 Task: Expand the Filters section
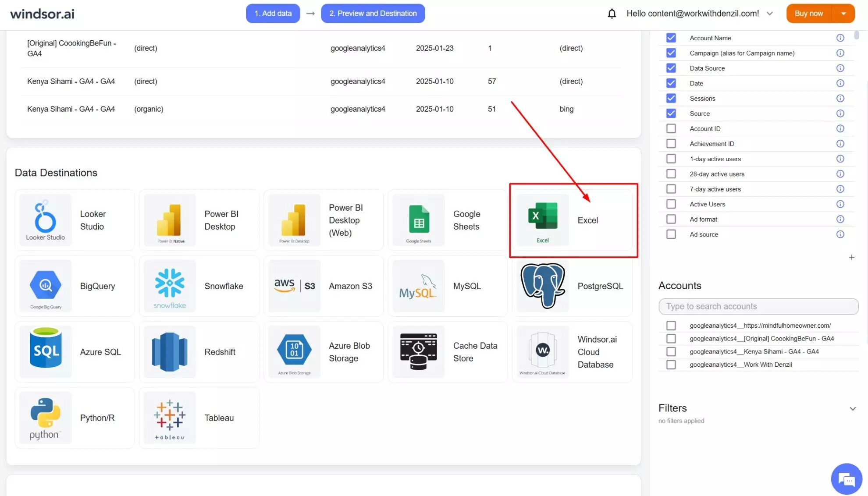click(852, 409)
